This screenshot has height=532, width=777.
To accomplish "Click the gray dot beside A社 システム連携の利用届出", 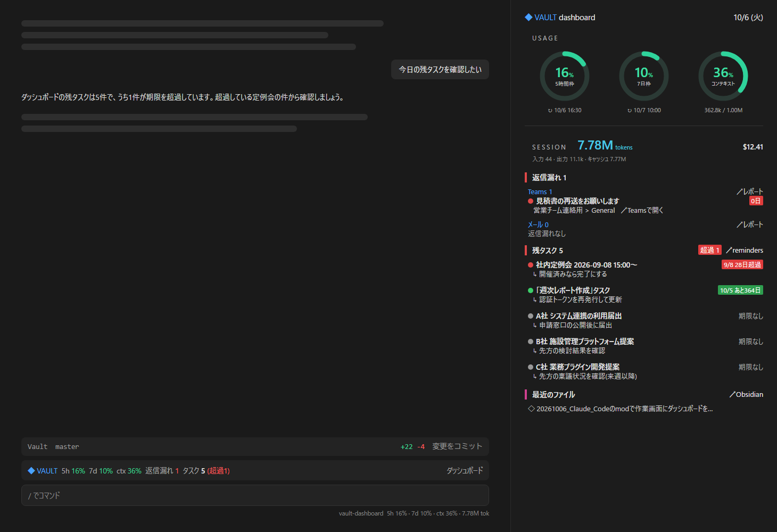I will tap(531, 316).
